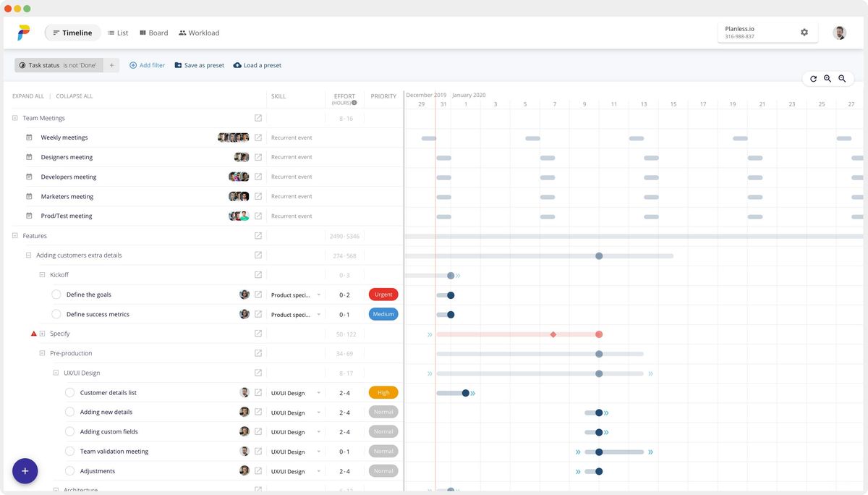This screenshot has width=868, height=495.
Task: Mark the Customer details list task complete
Action: 69,392
